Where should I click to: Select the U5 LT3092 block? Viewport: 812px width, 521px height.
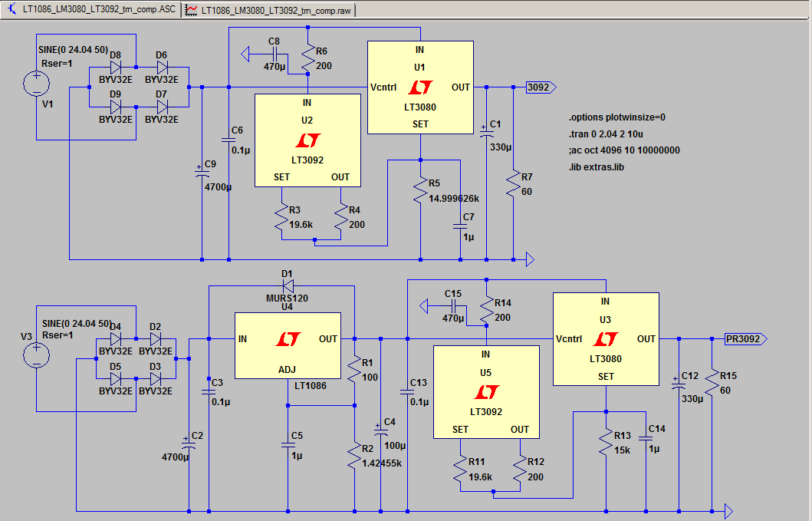pyautogui.click(x=486, y=392)
